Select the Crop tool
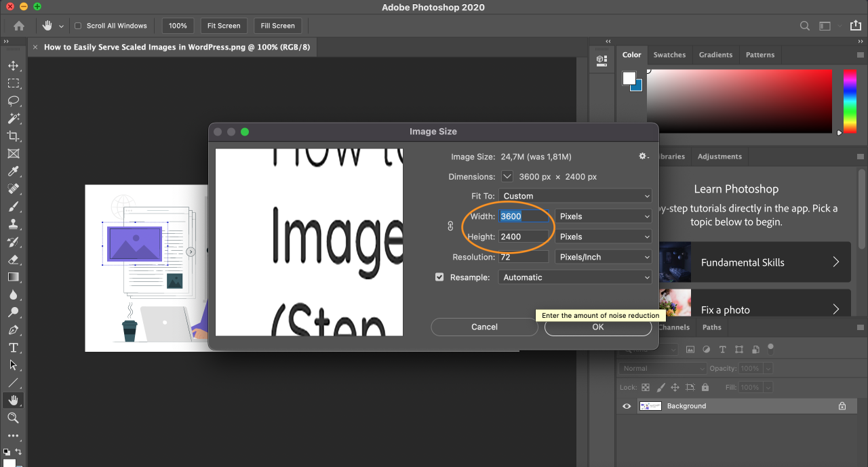The image size is (868, 467). coord(14,136)
